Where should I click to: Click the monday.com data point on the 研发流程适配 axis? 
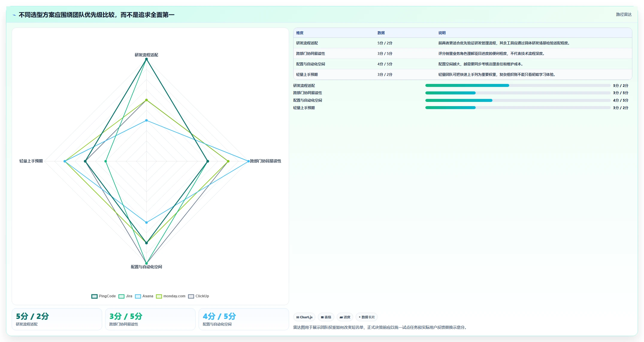pyautogui.click(x=146, y=100)
